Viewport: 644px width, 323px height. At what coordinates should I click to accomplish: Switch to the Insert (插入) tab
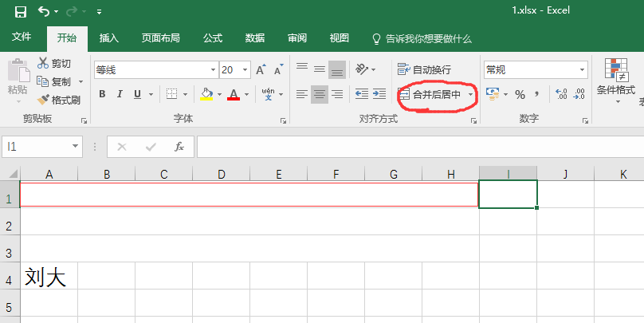tap(109, 37)
